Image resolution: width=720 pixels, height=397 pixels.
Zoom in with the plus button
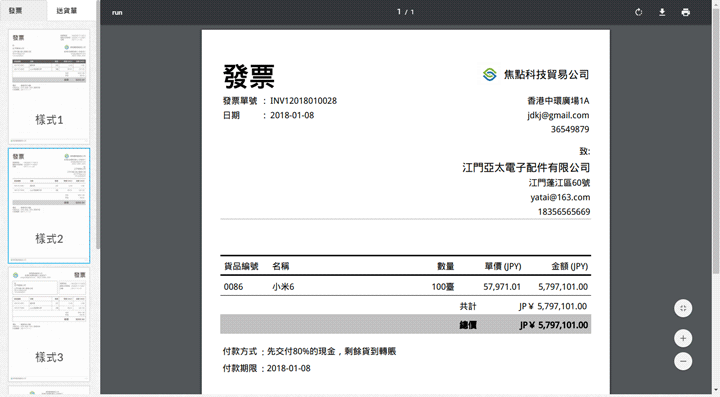click(683, 338)
